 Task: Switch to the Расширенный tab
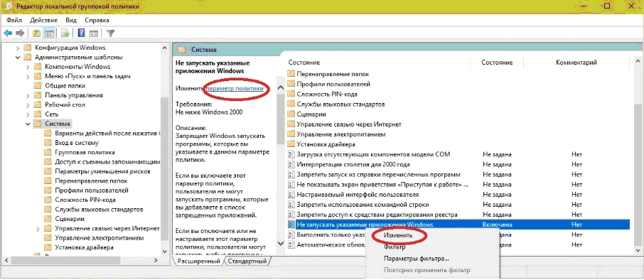point(199,262)
